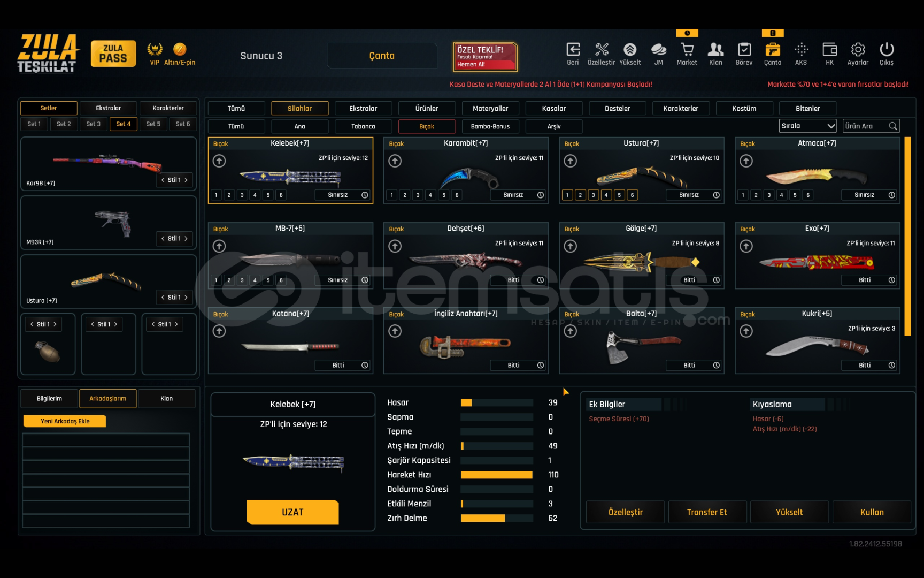The width and height of the screenshot is (924, 578).
Task: Click the clock icon on the Kukri card
Action: tap(892, 365)
